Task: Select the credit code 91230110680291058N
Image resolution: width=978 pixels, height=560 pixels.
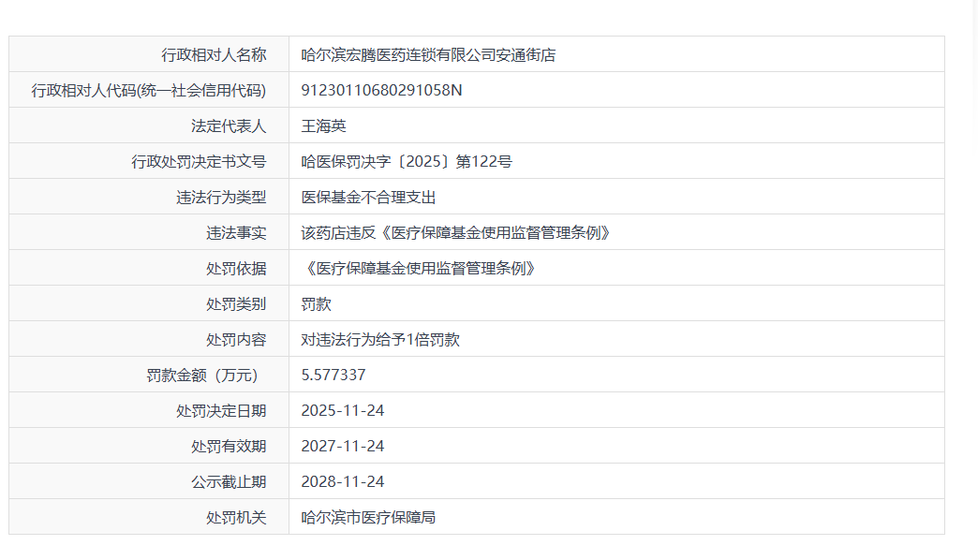Action: point(381,91)
